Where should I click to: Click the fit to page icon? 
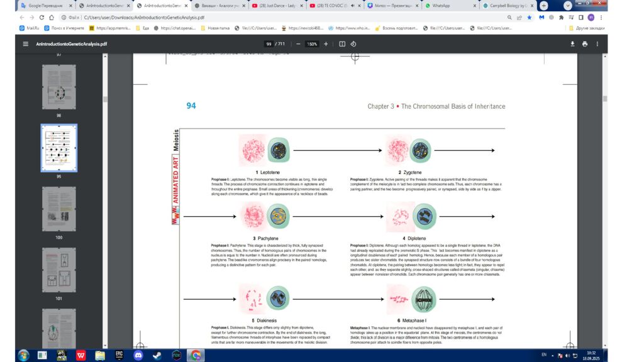click(342, 44)
